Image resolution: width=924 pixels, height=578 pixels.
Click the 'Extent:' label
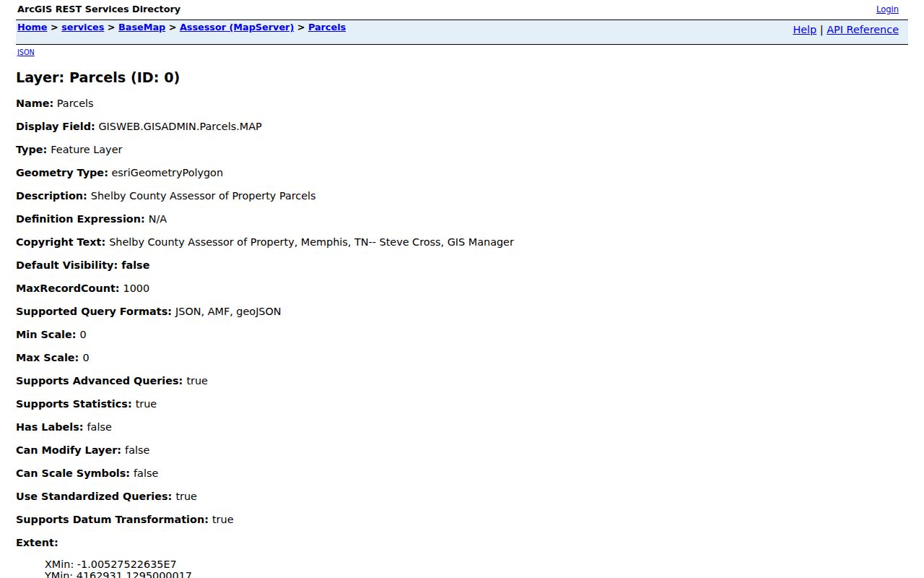point(37,543)
